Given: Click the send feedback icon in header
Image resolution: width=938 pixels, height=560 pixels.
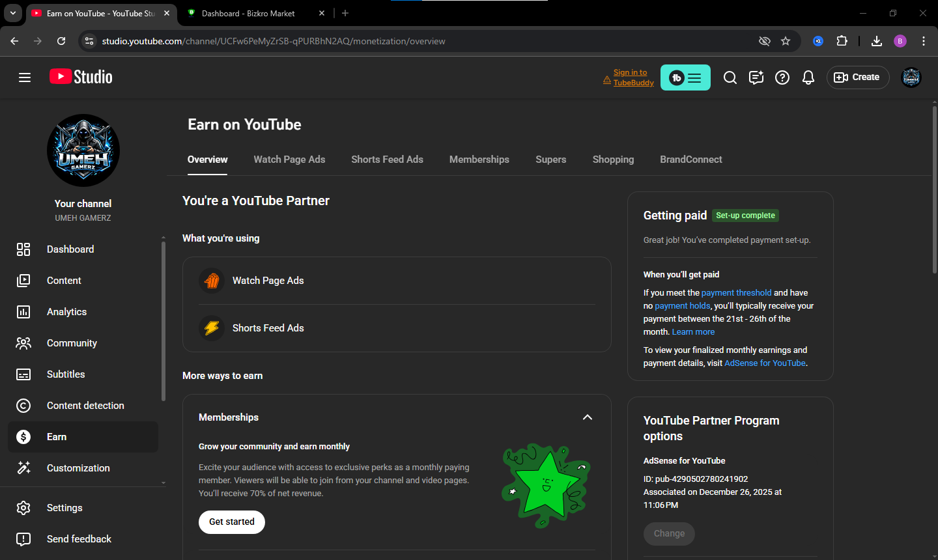Looking at the screenshot, I should pos(756,77).
